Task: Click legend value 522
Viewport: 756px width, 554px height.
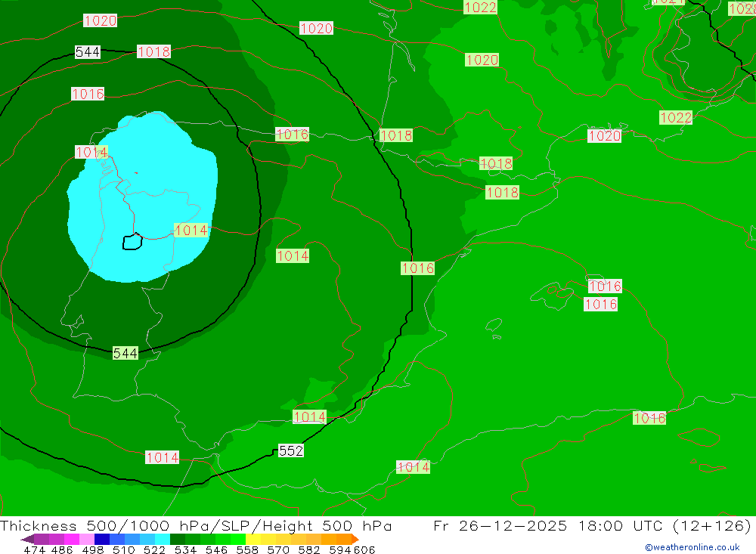Action: click(x=154, y=549)
